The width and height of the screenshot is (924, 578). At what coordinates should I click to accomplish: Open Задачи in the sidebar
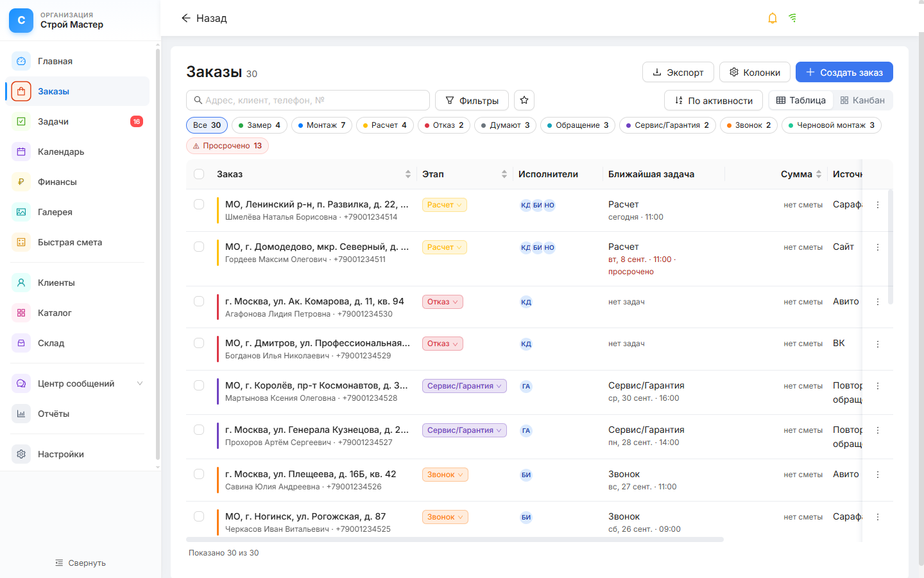[77, 121]
